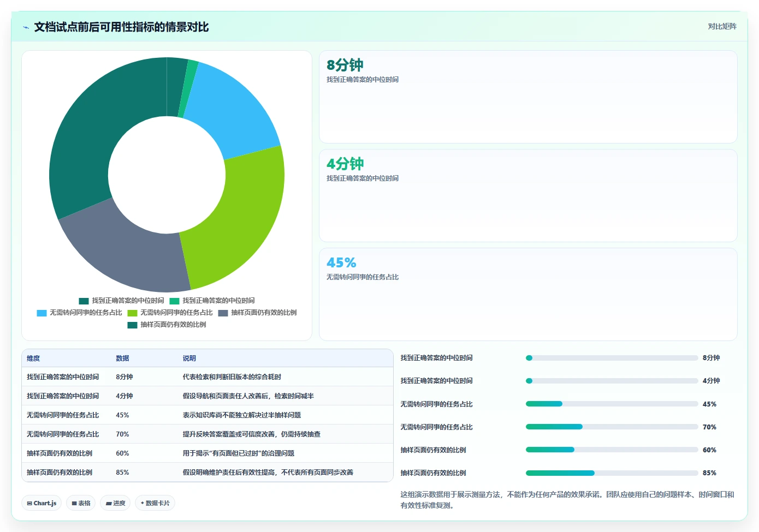759x532 pixels.
Task: Click the 表格 chip
Action: [81, 503]
